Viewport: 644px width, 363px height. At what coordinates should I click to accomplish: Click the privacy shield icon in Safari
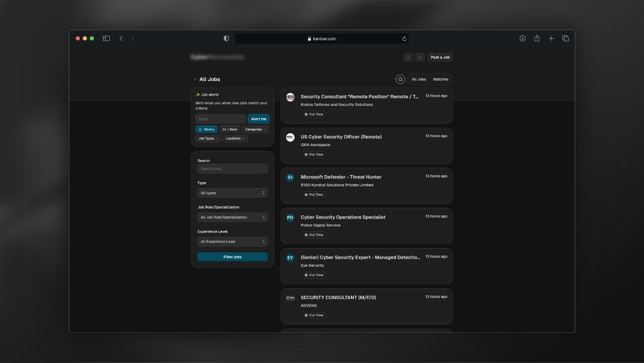tap(226, 39)
